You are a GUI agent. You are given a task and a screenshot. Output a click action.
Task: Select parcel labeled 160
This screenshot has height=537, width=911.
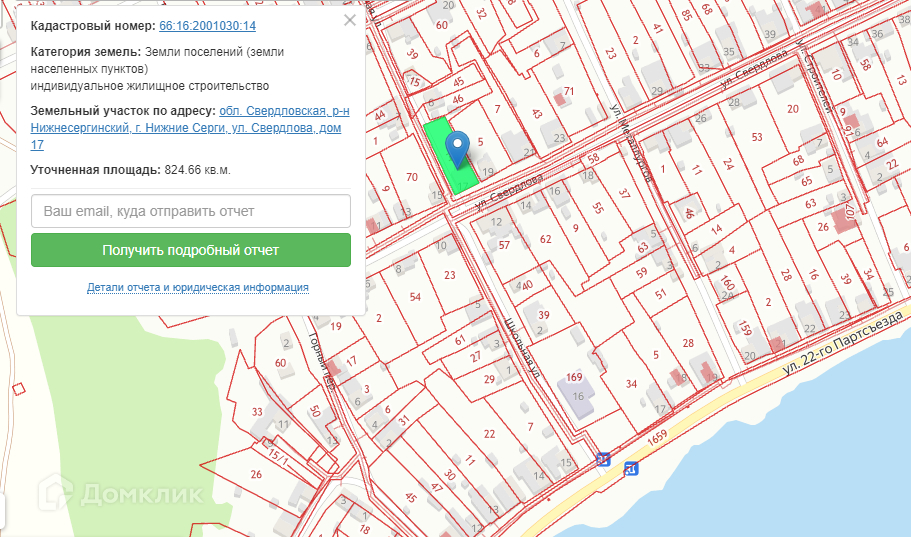(727, 282)
